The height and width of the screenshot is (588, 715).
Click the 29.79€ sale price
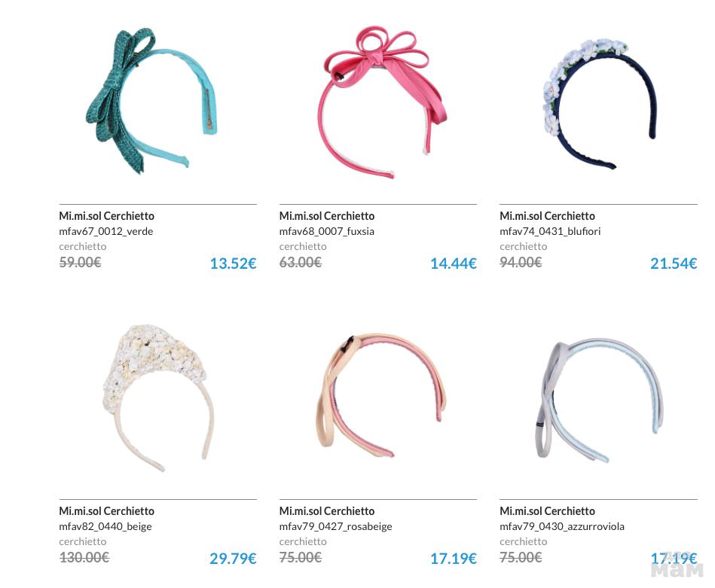[233, 559]
